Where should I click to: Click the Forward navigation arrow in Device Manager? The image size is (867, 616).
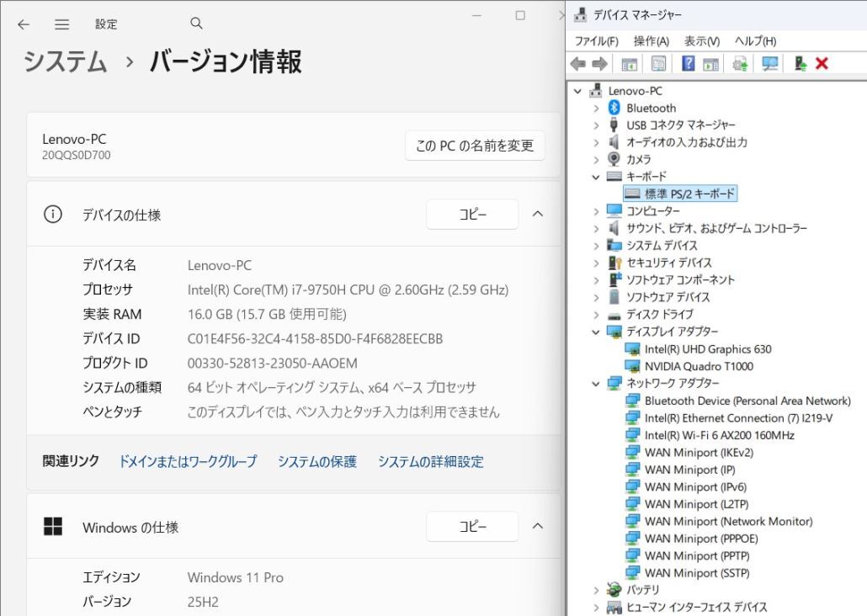[598, 63]
